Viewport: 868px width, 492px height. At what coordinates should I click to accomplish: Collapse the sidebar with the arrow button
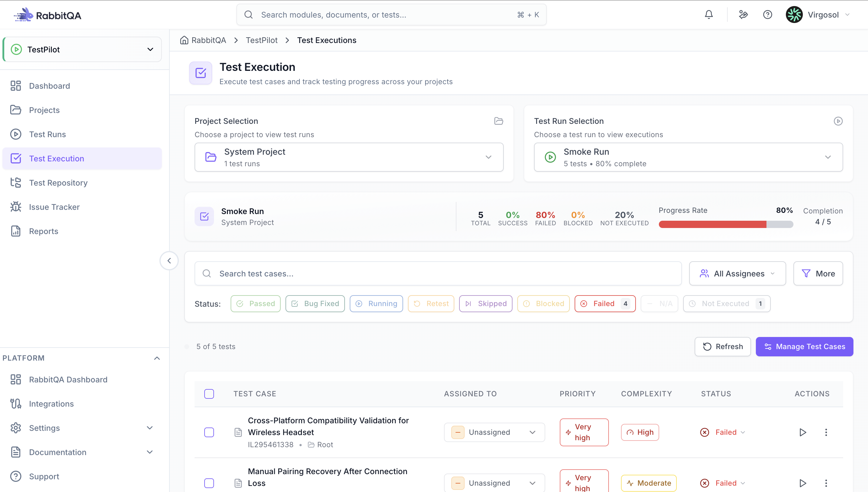[x=169, y=260]
